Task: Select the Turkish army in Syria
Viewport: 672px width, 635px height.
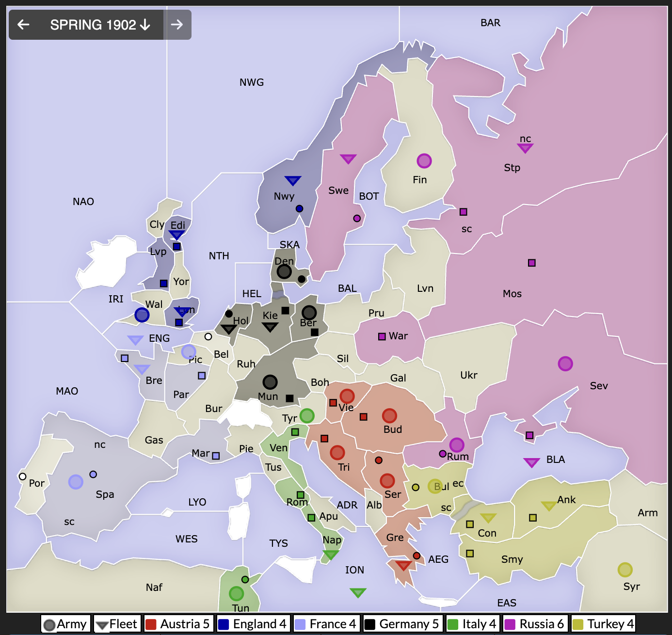Action: (x=625, y=570)
